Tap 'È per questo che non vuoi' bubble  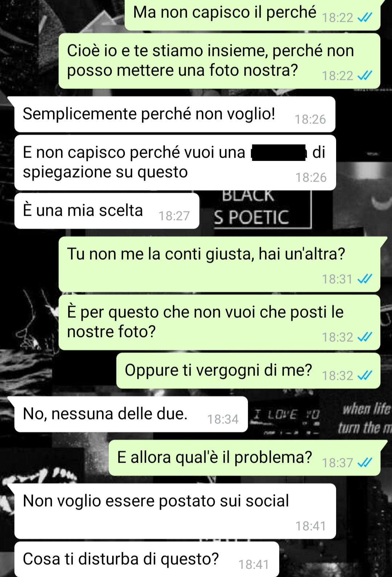[x=219, y=322]
